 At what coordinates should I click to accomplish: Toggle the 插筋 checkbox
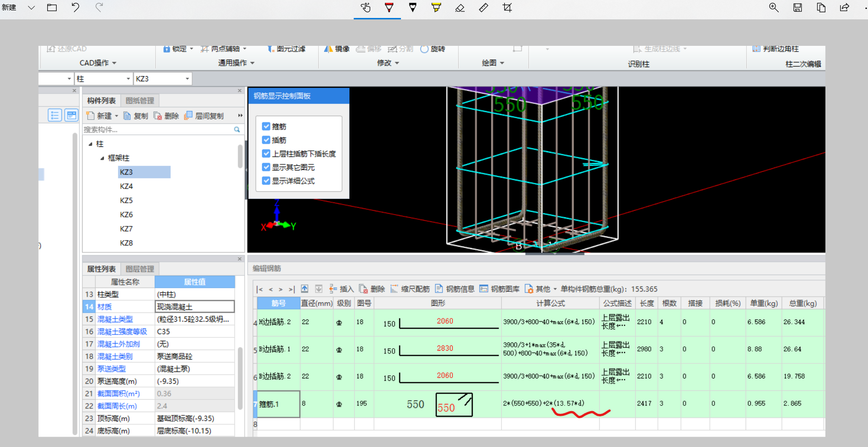click(x=266, y=140)
